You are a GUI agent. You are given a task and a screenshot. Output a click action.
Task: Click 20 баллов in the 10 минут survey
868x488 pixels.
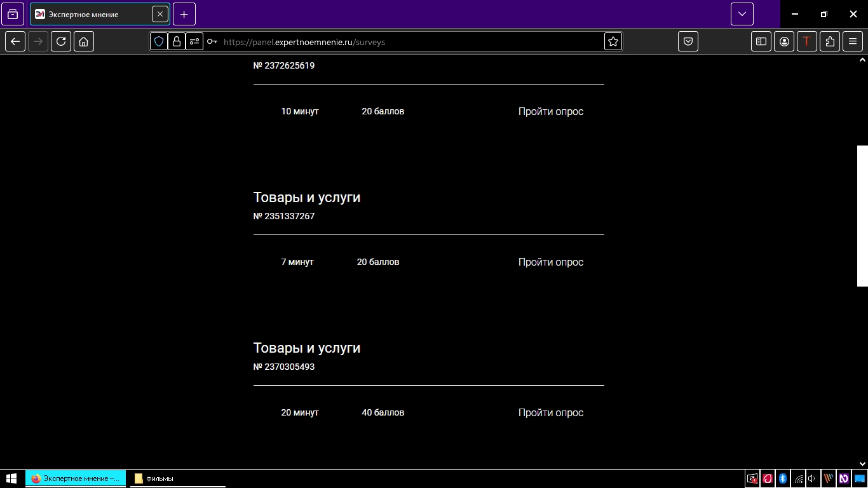[383, 111]
